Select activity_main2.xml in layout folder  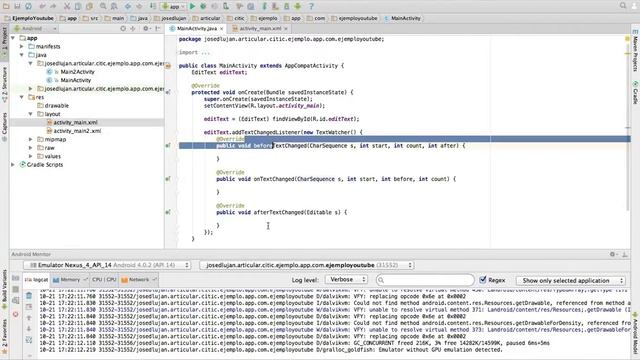click(77, 131)
